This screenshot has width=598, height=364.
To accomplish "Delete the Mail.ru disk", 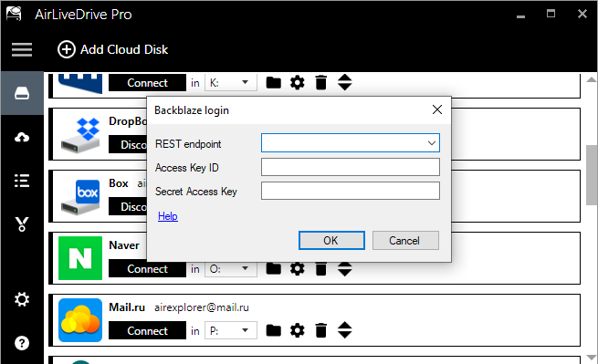I will pos(321,330).
